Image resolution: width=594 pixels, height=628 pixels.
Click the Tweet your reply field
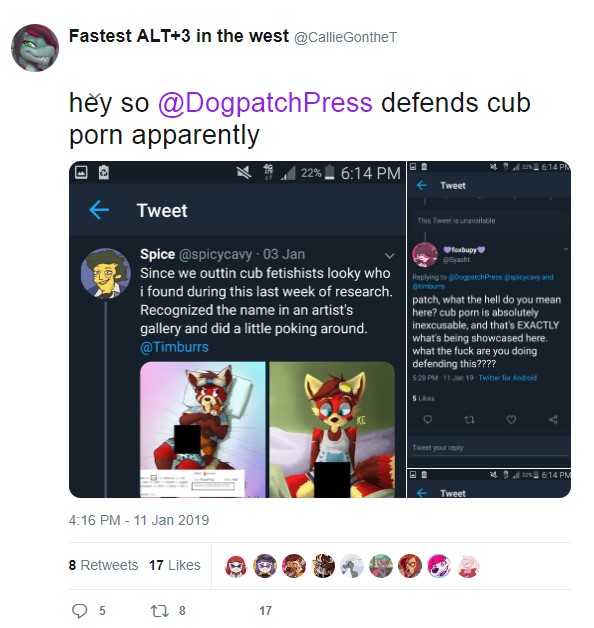491,447
